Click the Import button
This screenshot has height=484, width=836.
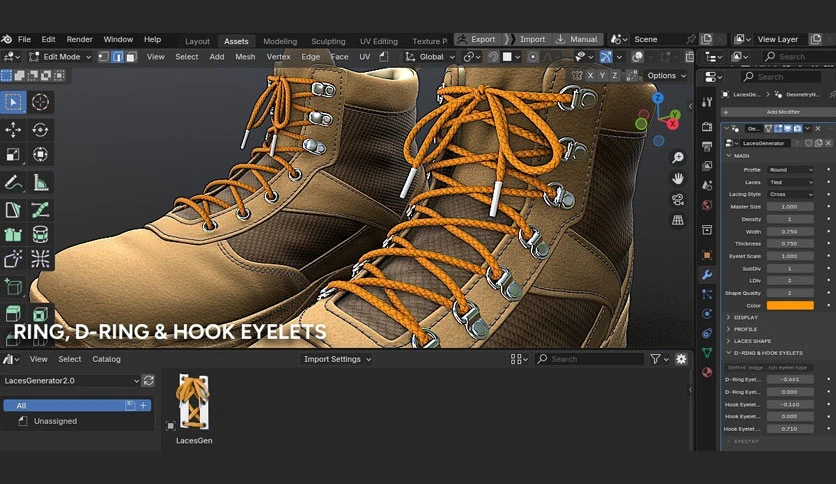pyautogui.click(x=527, y=39)
